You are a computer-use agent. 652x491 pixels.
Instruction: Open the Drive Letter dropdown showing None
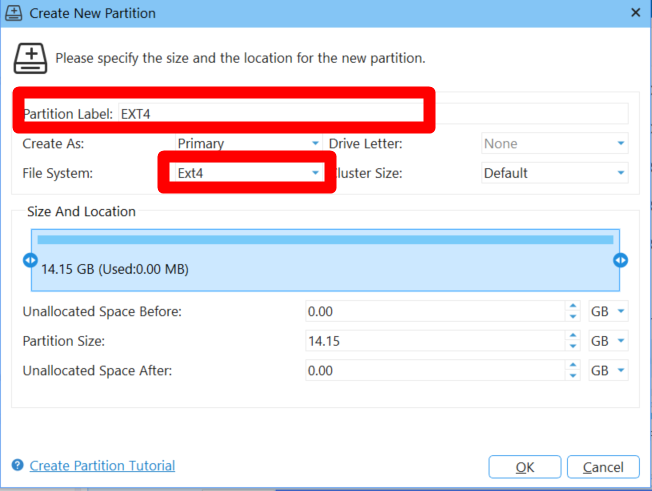coord(555,143)
